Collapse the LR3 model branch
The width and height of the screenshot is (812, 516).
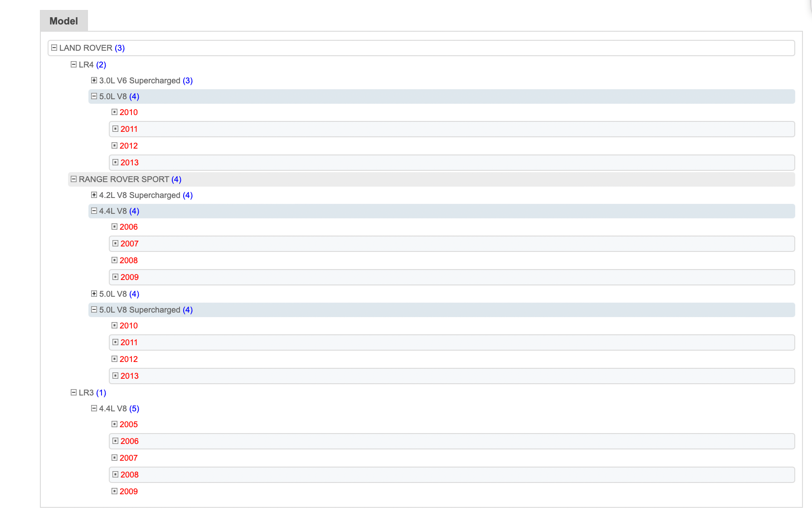[x=73, y=392]
